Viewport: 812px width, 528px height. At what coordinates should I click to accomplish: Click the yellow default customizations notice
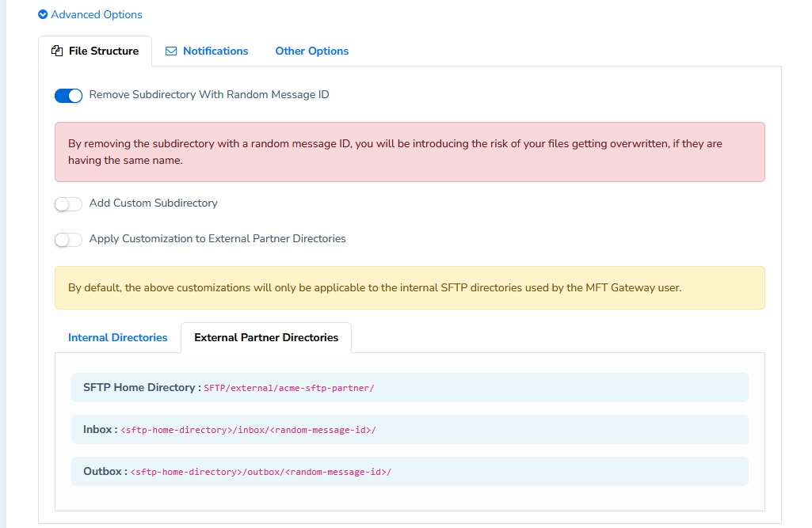coord(410,288)
